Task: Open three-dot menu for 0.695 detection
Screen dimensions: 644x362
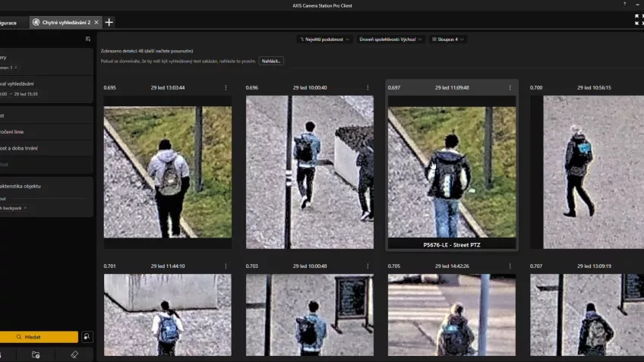Action: pyautogui.click(x=226, y=88)
